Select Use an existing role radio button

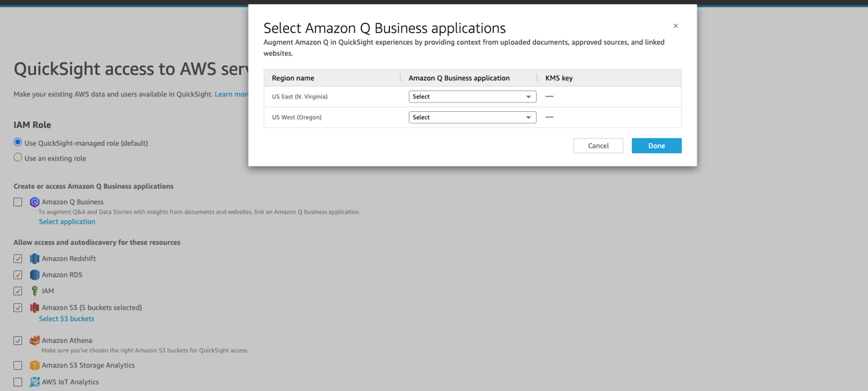[x=18, y=157]
